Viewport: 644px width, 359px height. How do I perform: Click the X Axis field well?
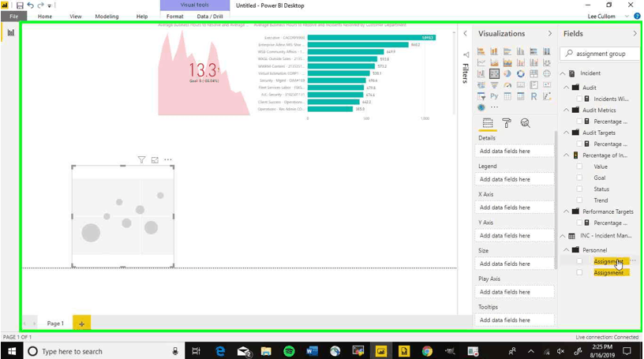coord(515,208)
